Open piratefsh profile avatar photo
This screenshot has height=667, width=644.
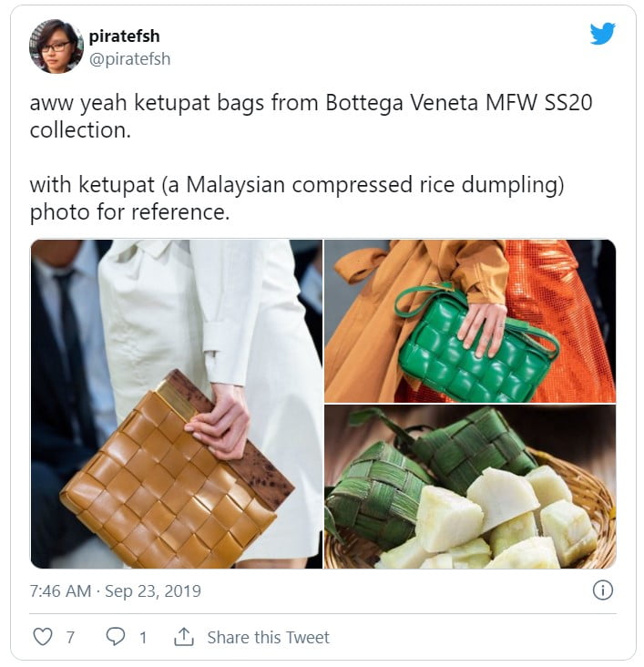coord(56,46)
